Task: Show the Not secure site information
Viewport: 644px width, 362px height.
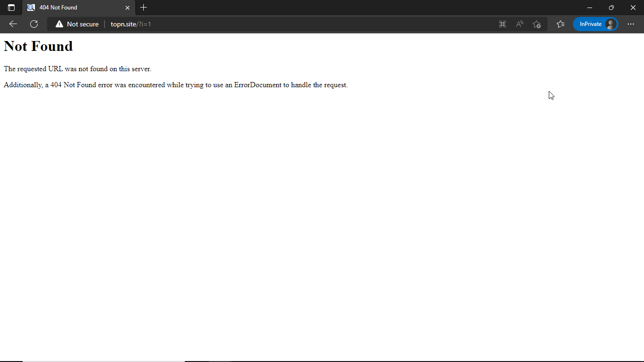Action: (x=77, y=24)
